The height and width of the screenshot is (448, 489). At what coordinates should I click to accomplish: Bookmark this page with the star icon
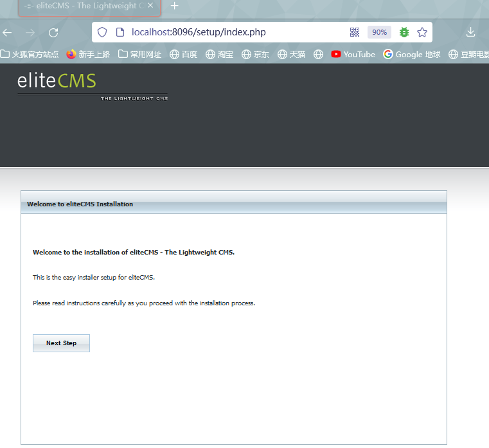[422, 32]
